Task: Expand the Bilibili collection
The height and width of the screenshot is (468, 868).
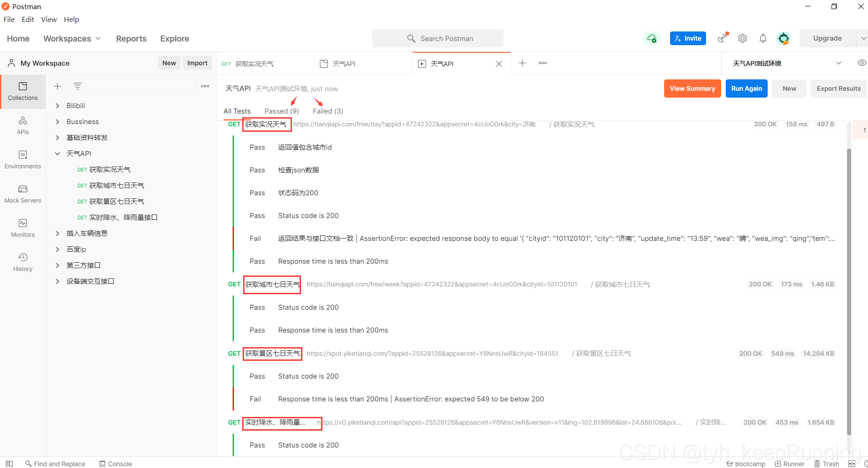Action: [x=57, y=105]
